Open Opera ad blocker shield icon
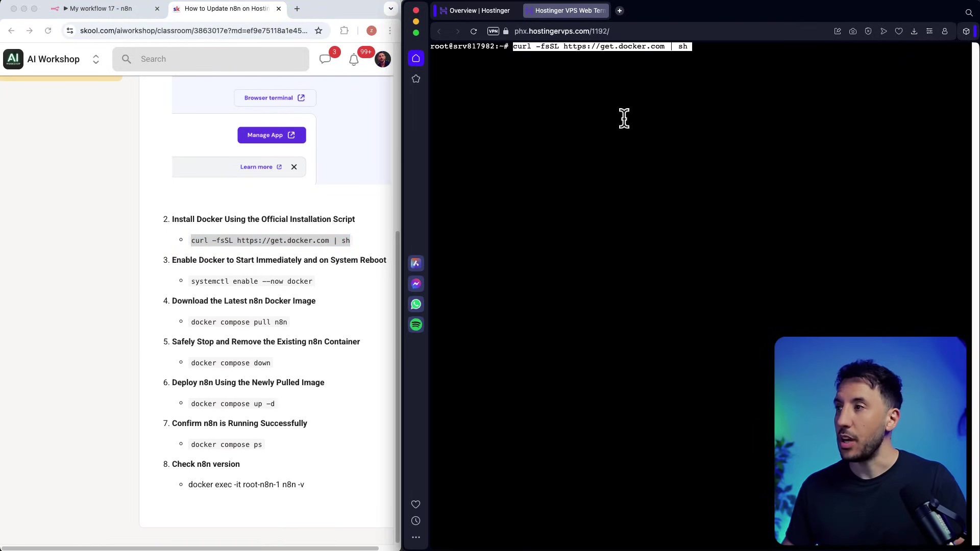This screenshot has width=980, height=551. [x=868, y=31]
